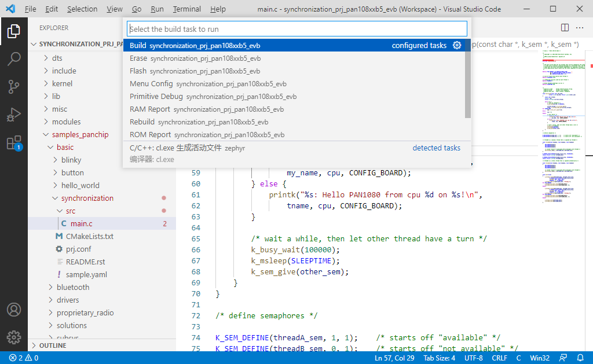Open the Run and Debug view icon

tap(14, 115)
